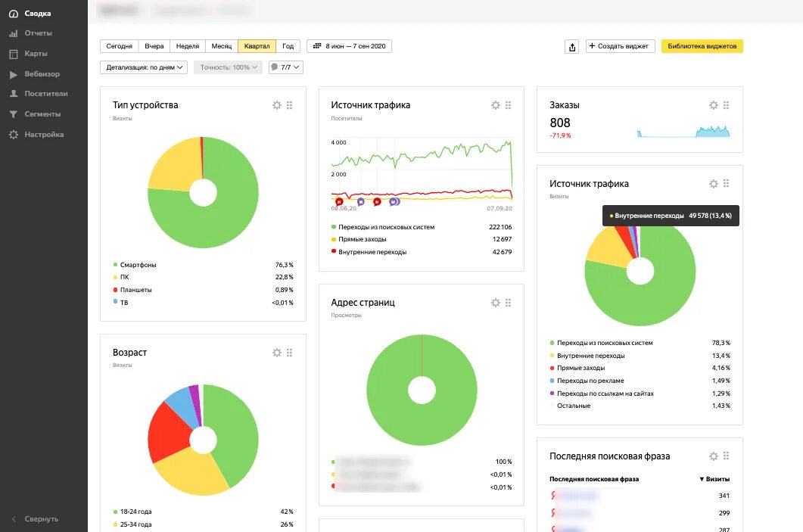
Task: Click the Сегменты funnel icon
Action: pos(14,114)
